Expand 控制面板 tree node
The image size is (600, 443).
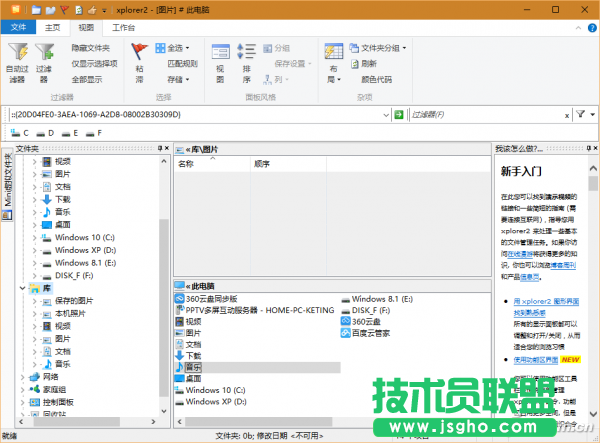click(22, 402)
